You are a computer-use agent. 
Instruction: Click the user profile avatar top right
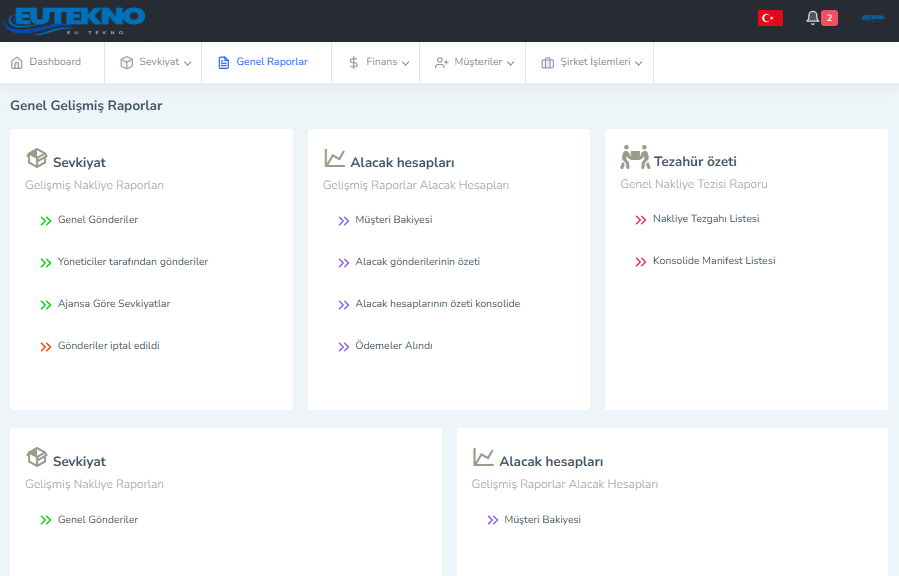tap(873, 18)
